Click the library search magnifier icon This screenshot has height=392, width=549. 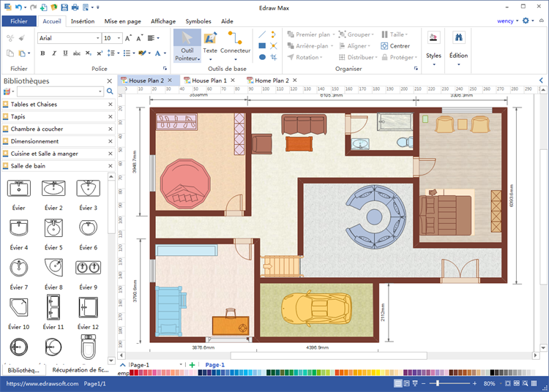110,91
